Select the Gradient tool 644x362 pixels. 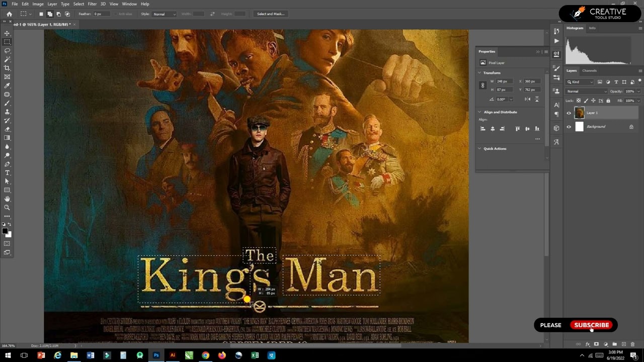pyautogui.click(x=7, y=138)
